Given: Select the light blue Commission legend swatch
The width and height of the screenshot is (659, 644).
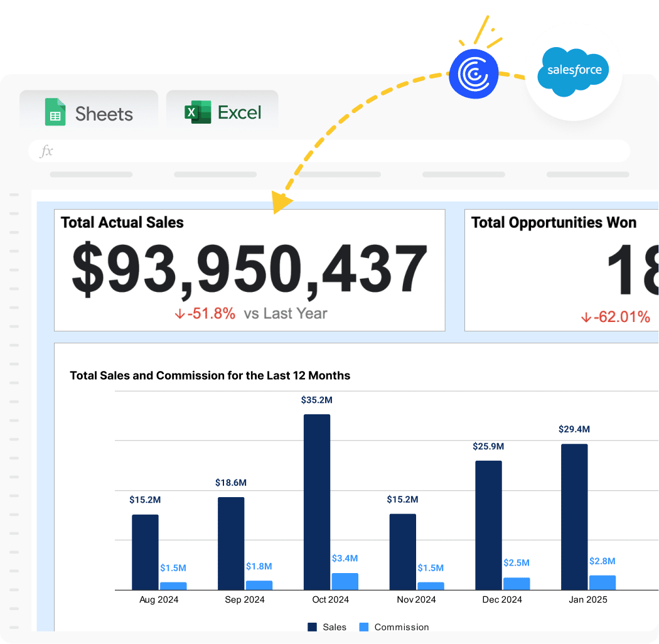Looking at the screenshot, I should (x=364, y=627).
